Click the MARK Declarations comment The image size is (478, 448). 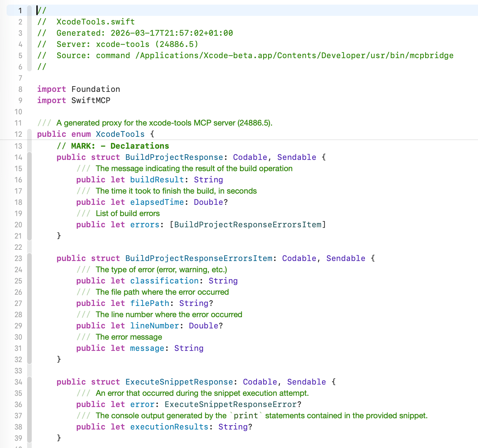[x=113, y=146]
